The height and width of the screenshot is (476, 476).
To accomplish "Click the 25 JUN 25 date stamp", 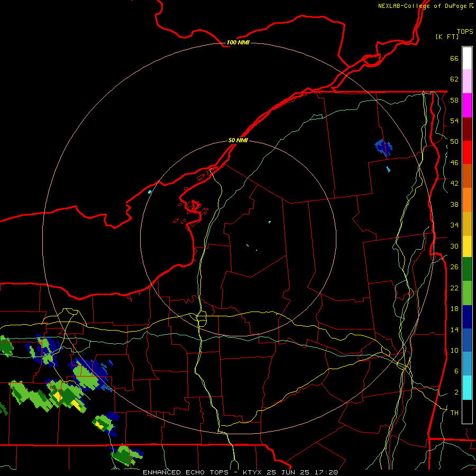I will pyautogui.click(x=288, y=472).
